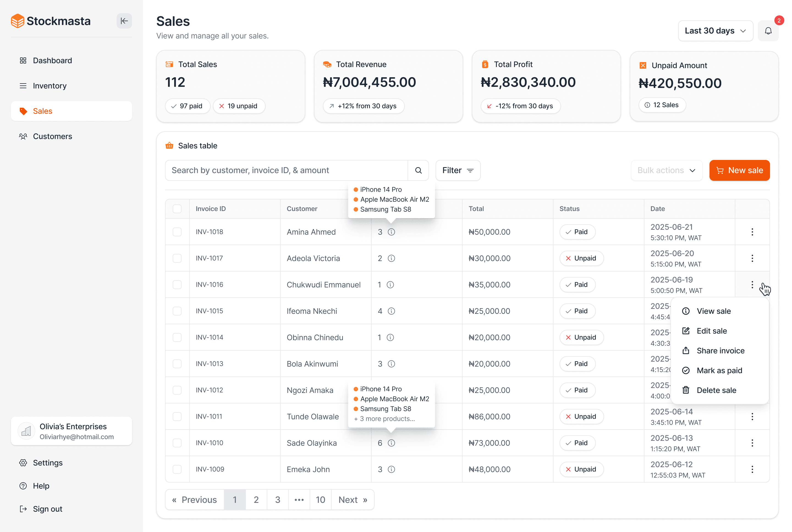Click the search magnifier icon
This screenshot has width=792, height=532.
tap(418, 170)
